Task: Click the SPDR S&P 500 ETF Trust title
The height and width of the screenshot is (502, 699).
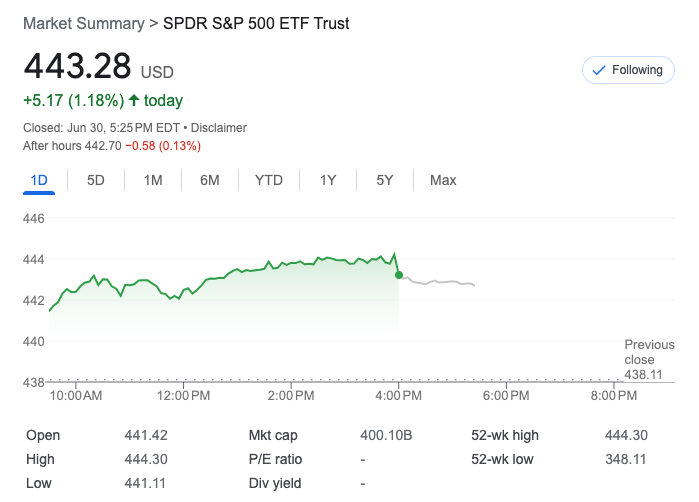Action: click(x=256, y=22)
